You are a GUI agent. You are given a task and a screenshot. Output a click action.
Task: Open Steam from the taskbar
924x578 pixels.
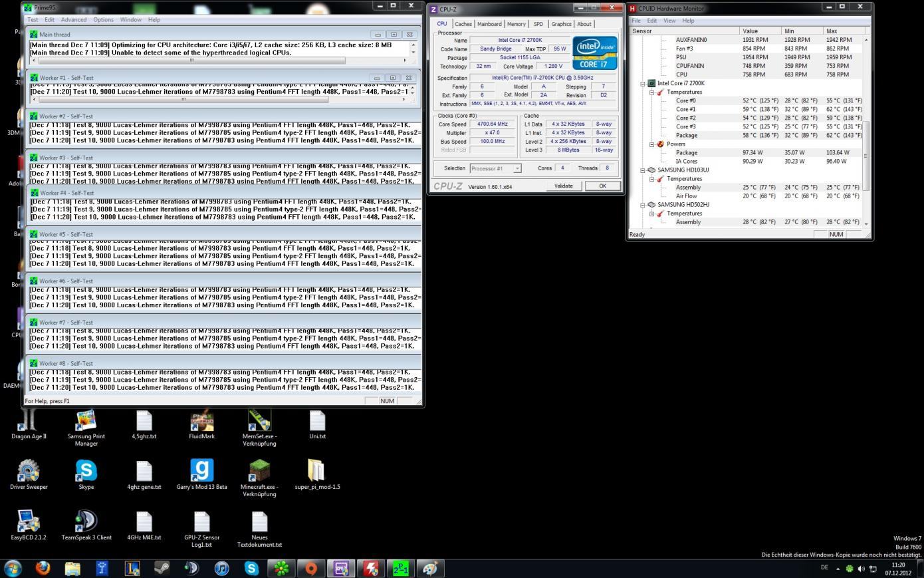[x=162, y=568]
